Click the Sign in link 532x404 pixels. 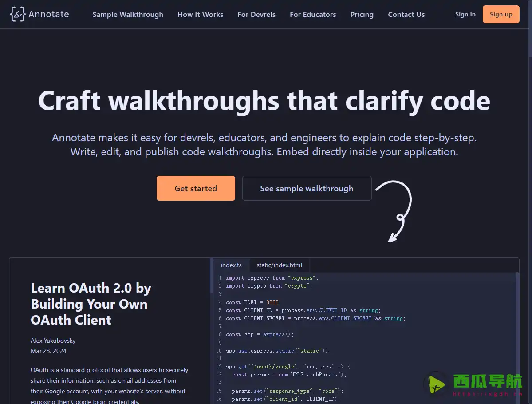click(465, 14)
